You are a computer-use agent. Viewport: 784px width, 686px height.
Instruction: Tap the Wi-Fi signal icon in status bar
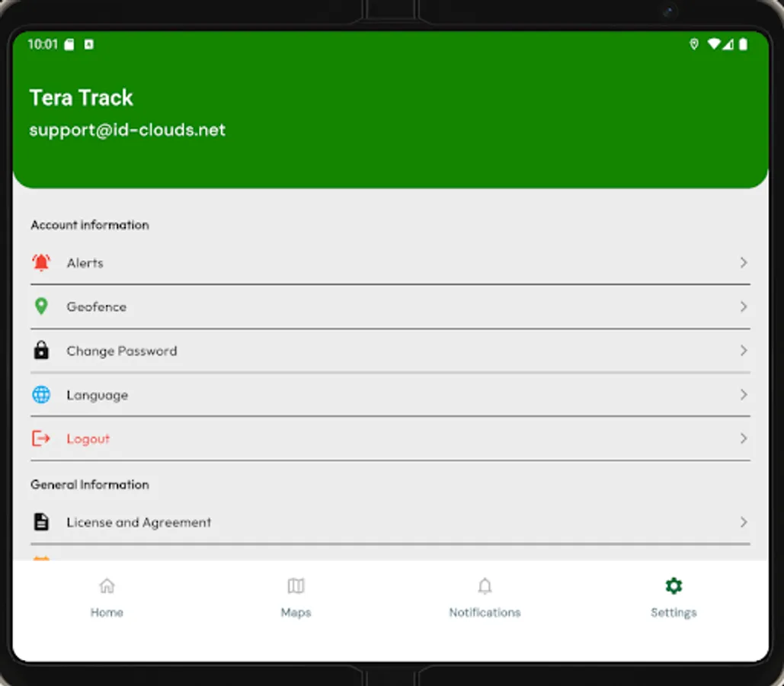(x=714, y=44)
